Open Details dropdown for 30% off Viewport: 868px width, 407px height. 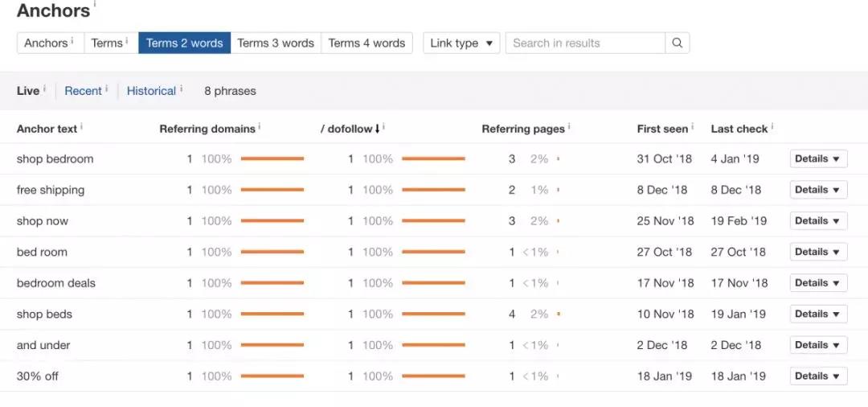point(818,376)
